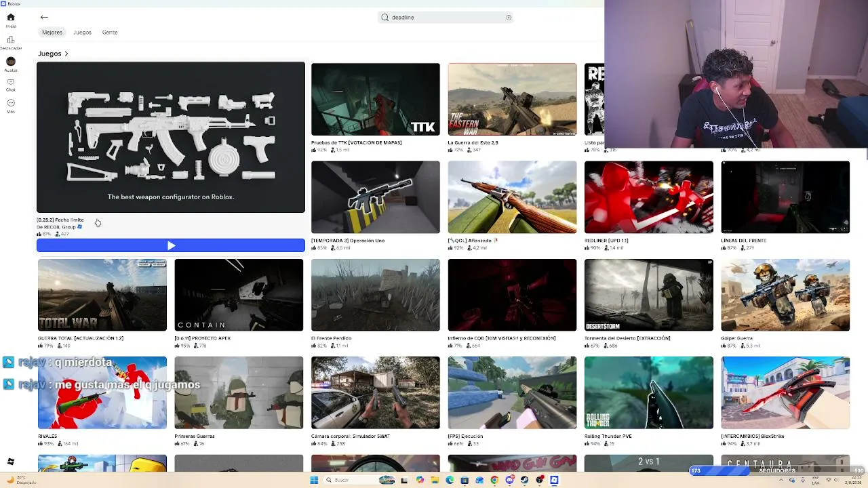
Task: Open the Pruebas de TTK game thumbnail
Action: point(376,100)
